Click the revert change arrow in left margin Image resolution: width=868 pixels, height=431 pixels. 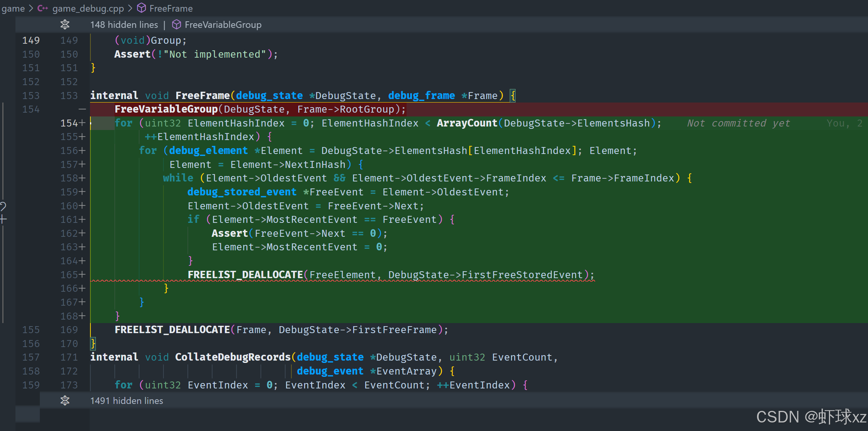[3, 206]
